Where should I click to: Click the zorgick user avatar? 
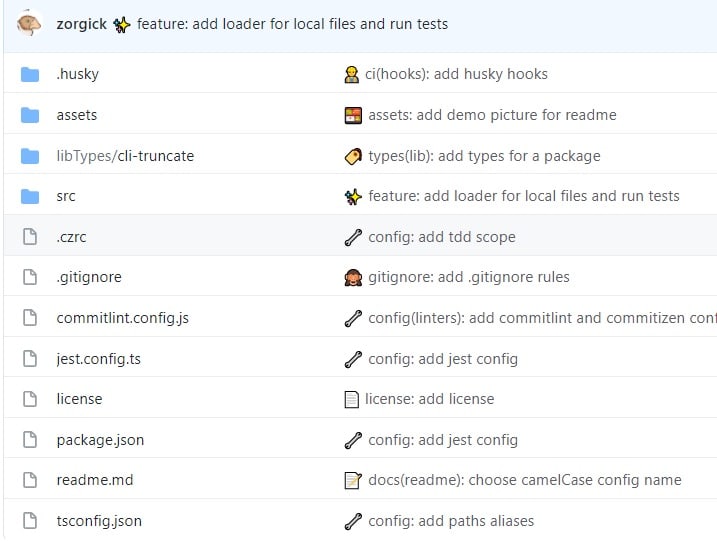(29, 23)
